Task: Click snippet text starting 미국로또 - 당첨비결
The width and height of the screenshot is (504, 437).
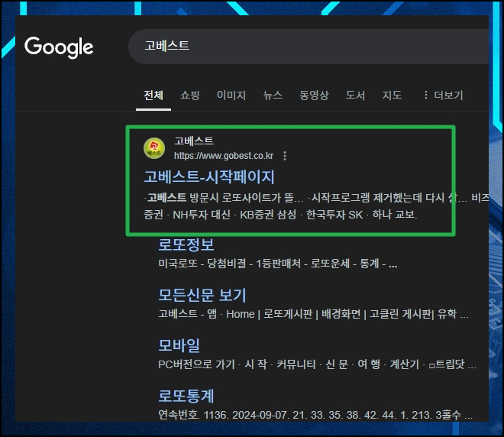Action: pyautogui.click(x=278, y=264)
